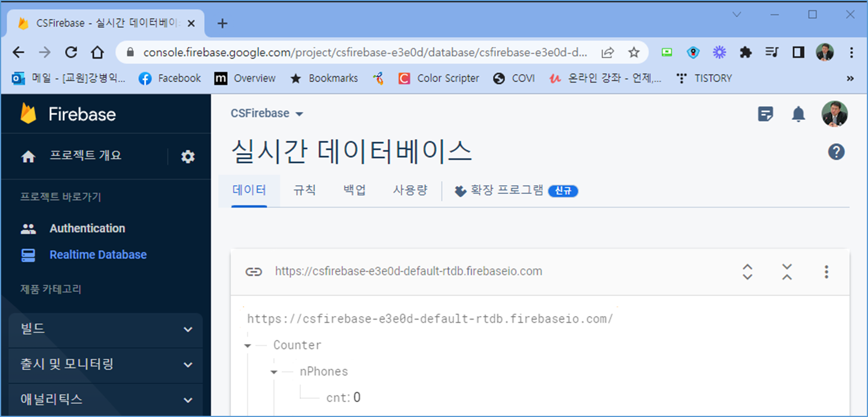Viewport: 868px width, 417px height.
Task: Copy database URL via the link icon
Action: [x=253, y=271]
